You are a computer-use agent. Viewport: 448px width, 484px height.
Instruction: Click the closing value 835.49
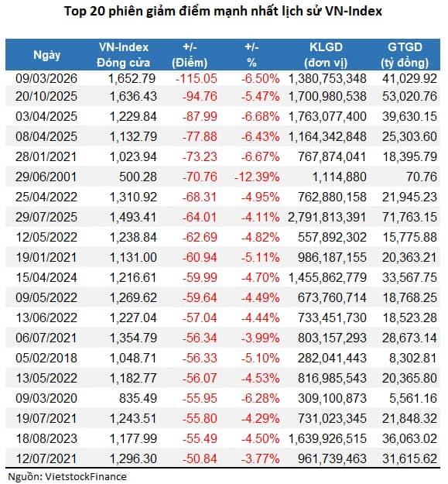click(139, 398)
